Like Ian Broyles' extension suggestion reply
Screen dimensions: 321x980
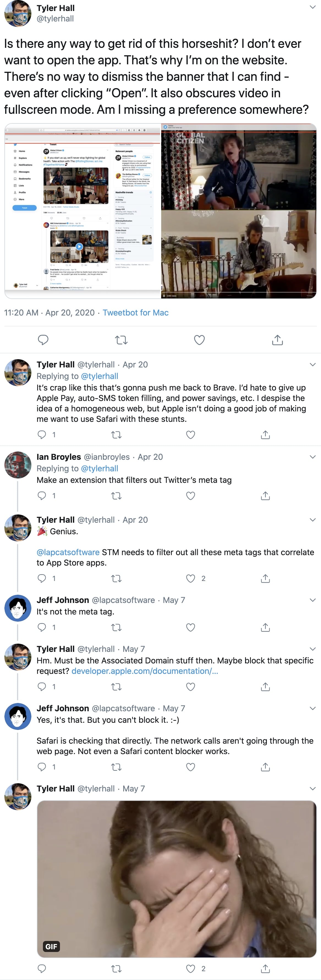[x=190, y=496]
